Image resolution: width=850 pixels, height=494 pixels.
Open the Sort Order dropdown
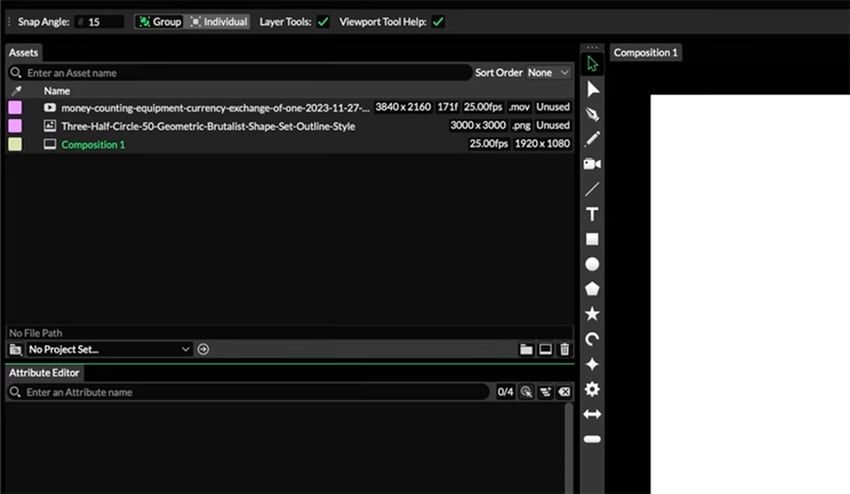coord(548,73)
